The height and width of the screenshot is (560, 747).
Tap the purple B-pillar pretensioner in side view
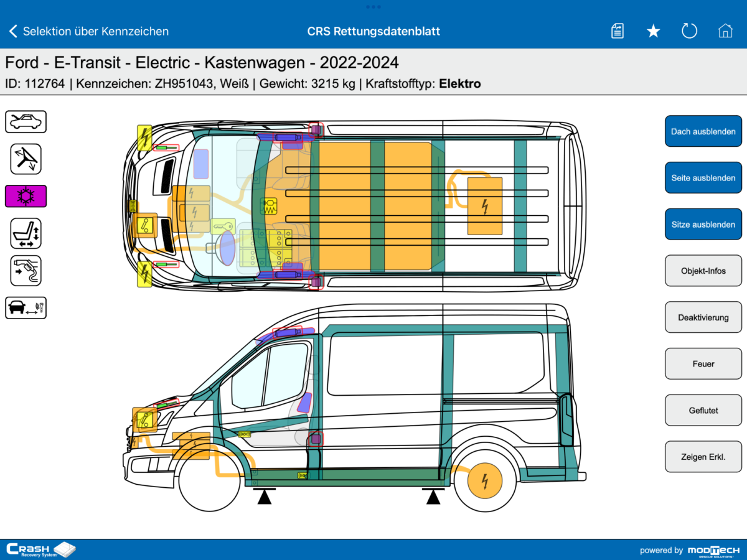point(316,439)
